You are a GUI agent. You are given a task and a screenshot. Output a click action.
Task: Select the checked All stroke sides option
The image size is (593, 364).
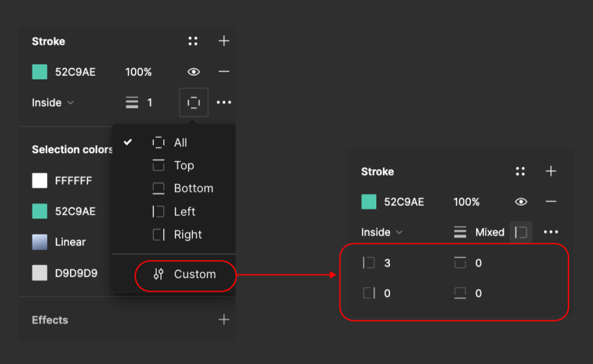click(x=180, y=142)
